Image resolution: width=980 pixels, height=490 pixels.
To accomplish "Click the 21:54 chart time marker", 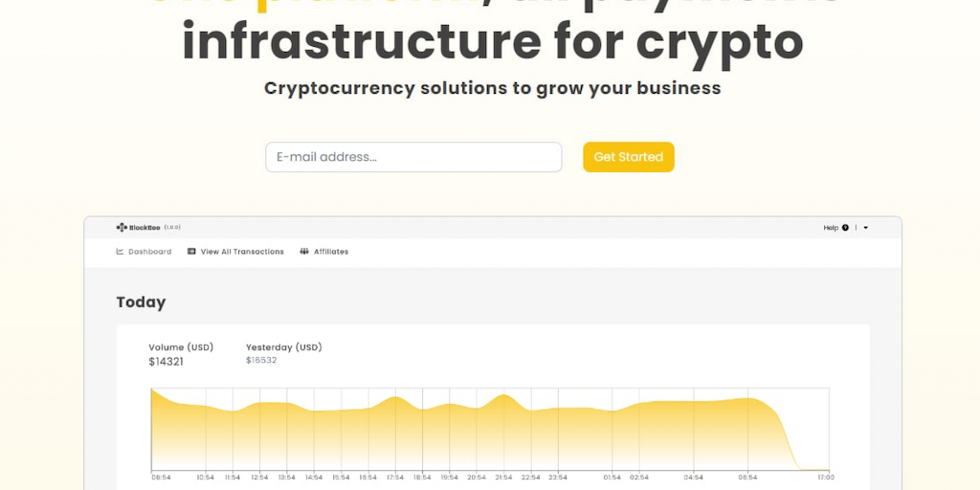I will click(x=503, y=477).
